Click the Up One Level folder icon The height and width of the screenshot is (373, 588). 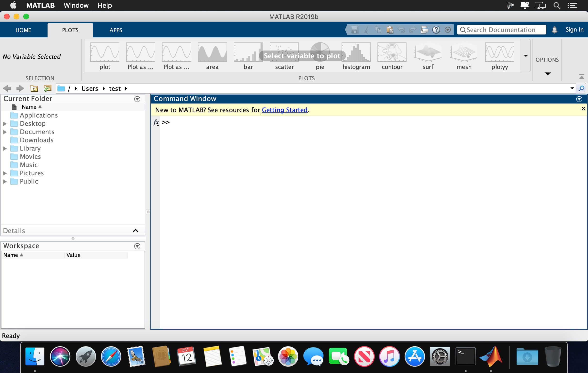point(34,88)
